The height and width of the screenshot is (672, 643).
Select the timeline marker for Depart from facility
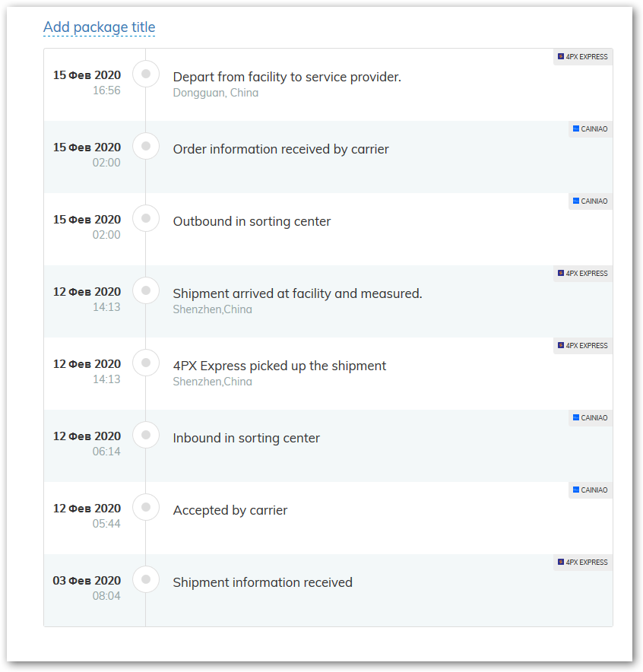click(x=146, y=74)
